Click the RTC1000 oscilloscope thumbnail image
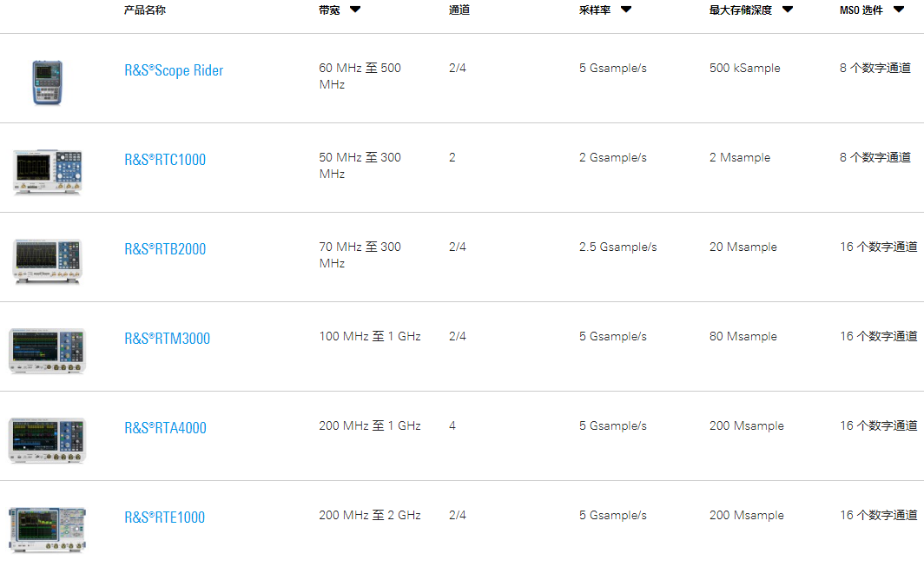The width and height of the screenshot is (924, 567). [47, 172]
